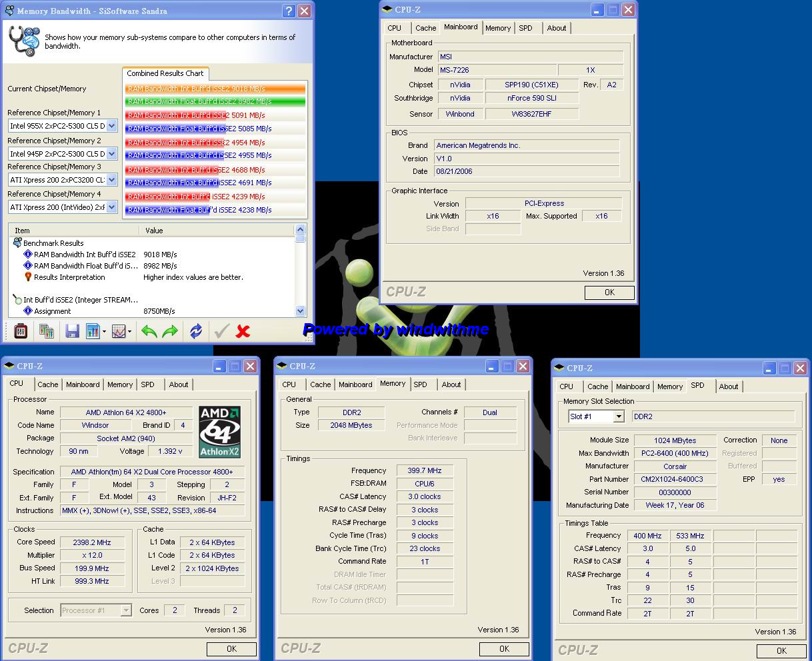Image resolution: width=812 pixels, height=661 pixels.
Task: Open Reference Chipset/Memory 3 dropdown
Action: tap(111, 179)
